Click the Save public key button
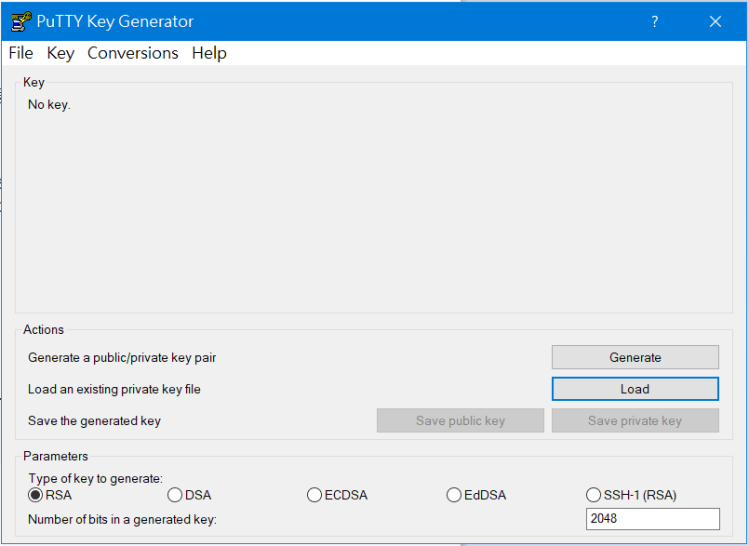Image resolution: width=749 pixels, height=546 pixels. tap(460, 420)
